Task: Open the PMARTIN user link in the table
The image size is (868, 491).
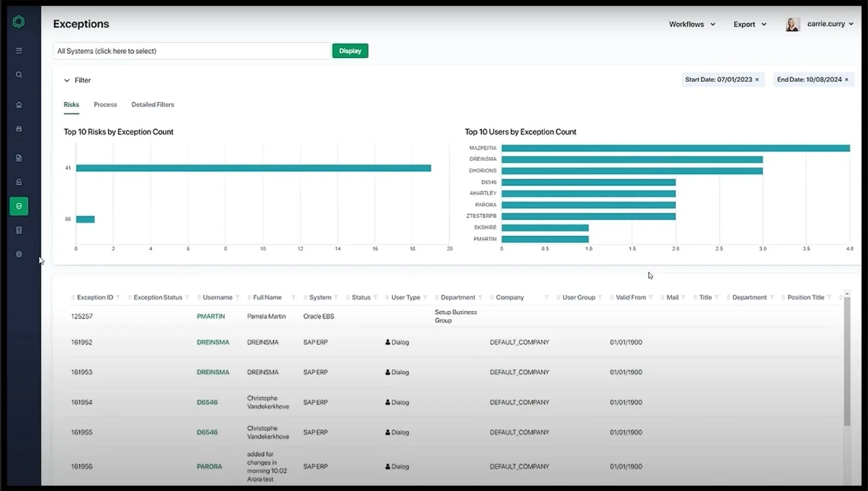Action: point(211,316)
